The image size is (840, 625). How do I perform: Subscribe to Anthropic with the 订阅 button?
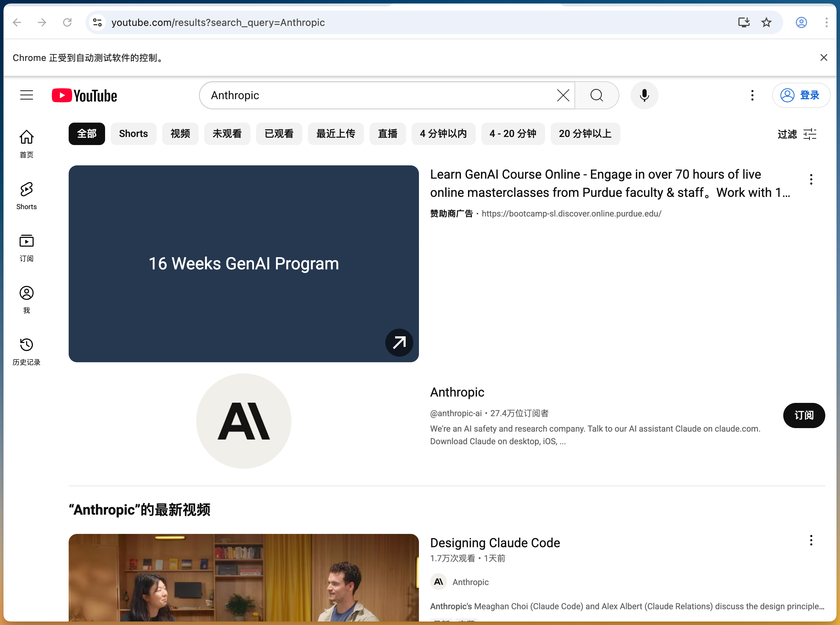pos(804,415)
